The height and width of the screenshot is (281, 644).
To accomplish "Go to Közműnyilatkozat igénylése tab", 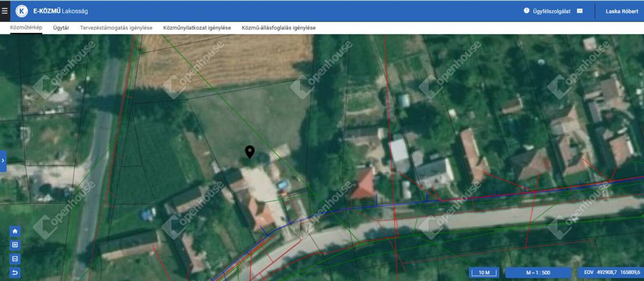I will pyautogui.click(x=197, y=28).
